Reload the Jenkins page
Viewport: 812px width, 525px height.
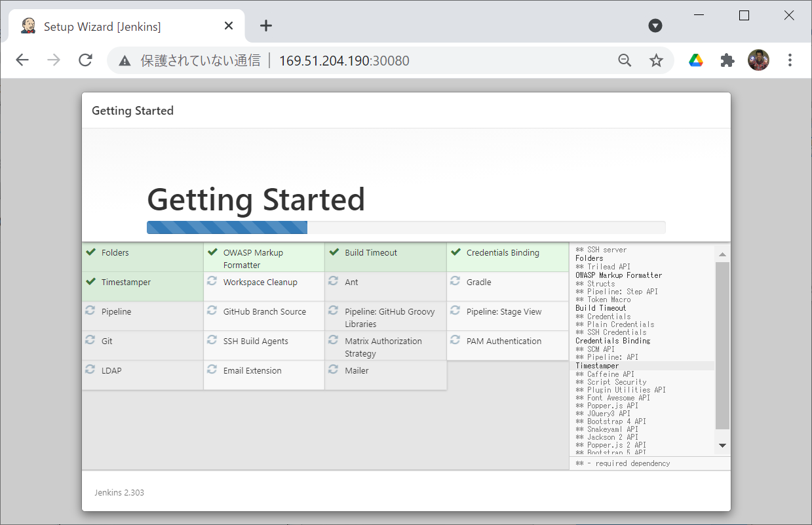click(85, 60)
